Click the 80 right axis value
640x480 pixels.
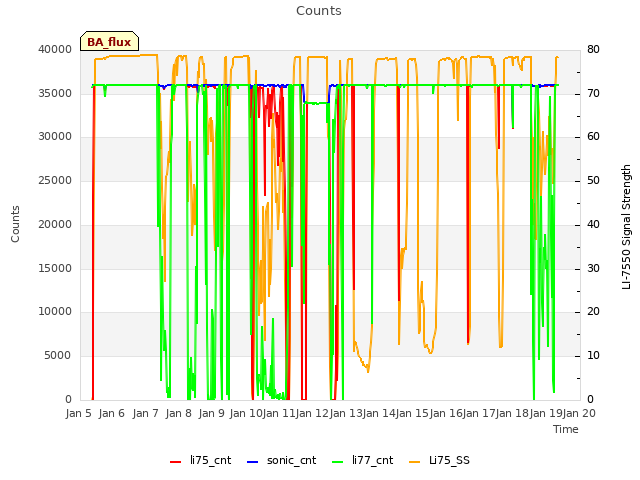pos(593,50)
